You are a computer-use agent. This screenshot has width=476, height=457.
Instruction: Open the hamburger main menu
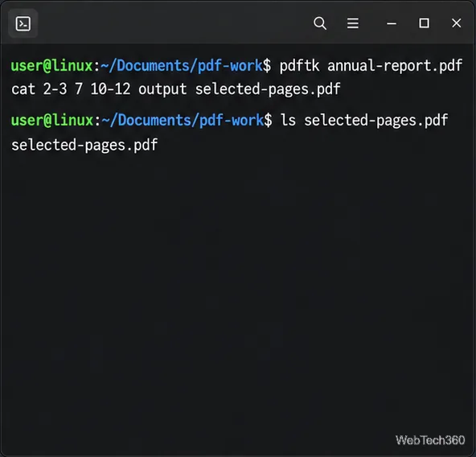point(353,23)
